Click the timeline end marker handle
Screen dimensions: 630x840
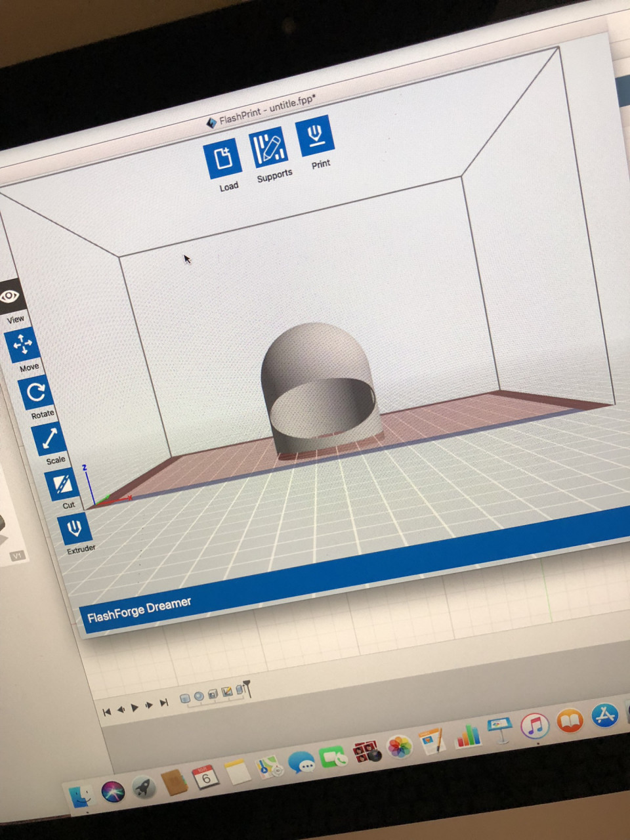tap(247, 687)
